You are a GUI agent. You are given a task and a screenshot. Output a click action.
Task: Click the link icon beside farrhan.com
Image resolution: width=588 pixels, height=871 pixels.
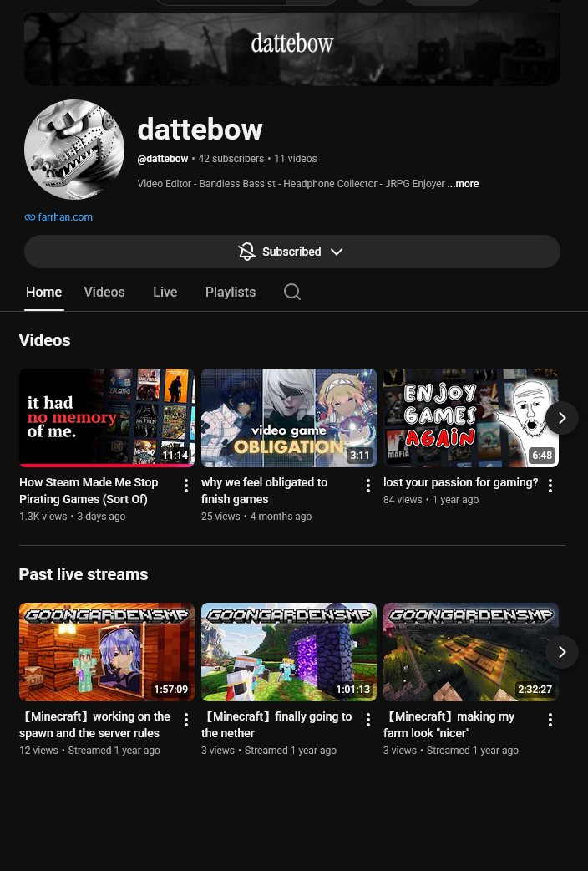[x=30, y=217]
